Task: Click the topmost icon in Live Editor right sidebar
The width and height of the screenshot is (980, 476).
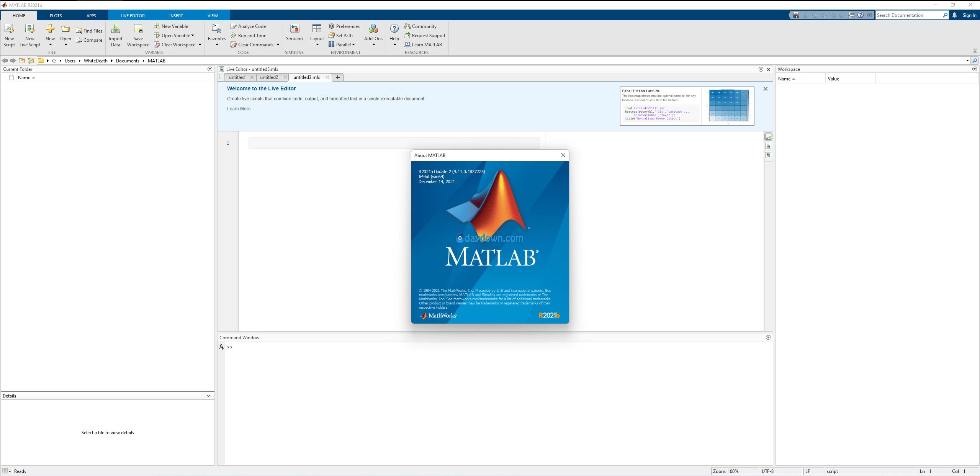Action: pos(768,137)
